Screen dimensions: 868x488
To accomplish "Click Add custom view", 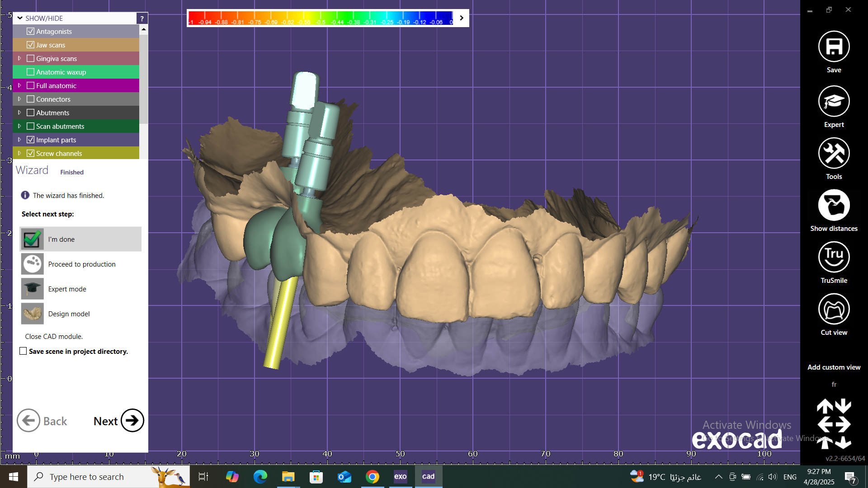I will [834, 367].
